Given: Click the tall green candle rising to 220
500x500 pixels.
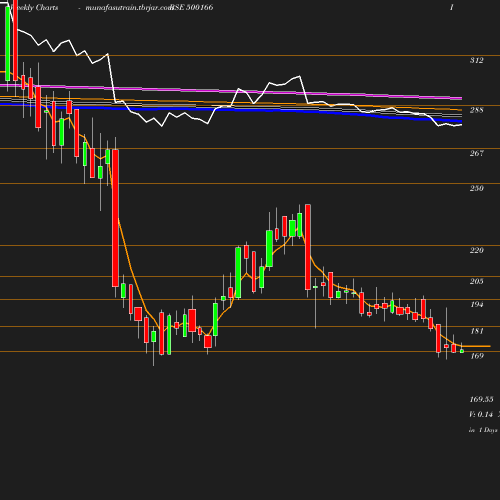Looking at the screenshot, I should pyautogui.click(x=238, y=272).
